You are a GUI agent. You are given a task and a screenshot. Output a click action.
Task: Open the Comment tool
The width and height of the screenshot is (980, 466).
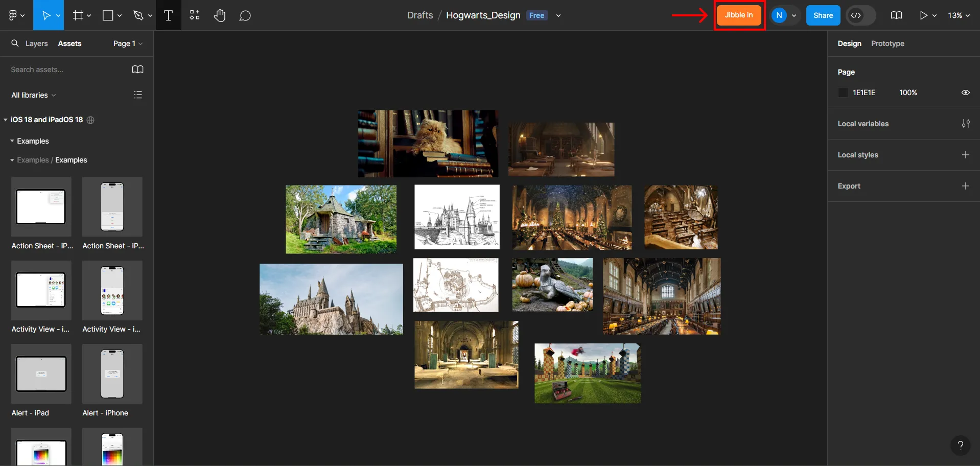[x=245, y=15]
